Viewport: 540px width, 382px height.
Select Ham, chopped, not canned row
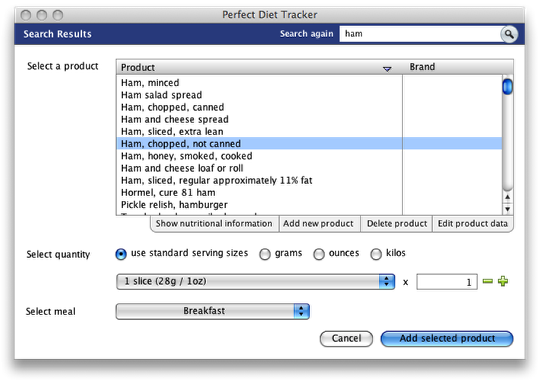(309, 144)
